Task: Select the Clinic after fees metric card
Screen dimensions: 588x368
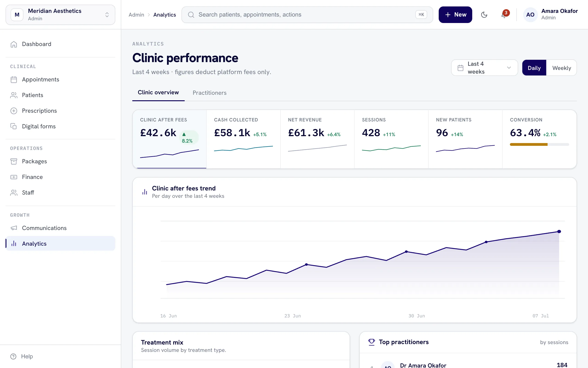Action: click(x=169, y=139)
